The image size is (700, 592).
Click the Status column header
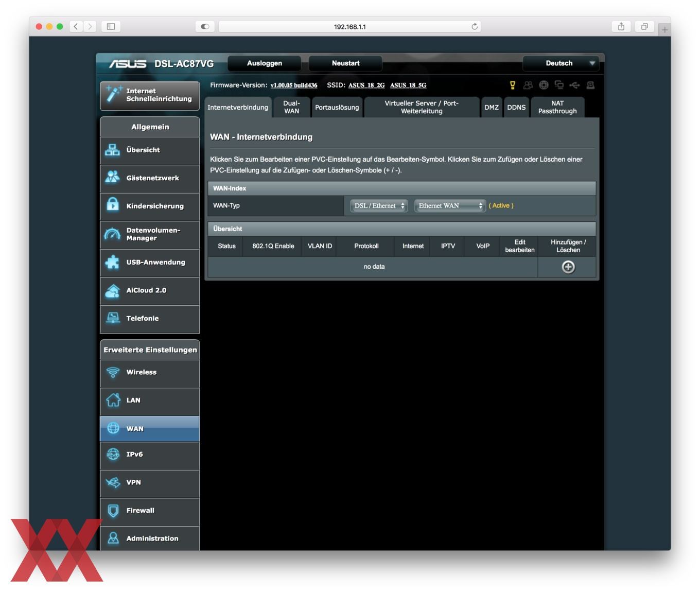click(x=226, y=246)
